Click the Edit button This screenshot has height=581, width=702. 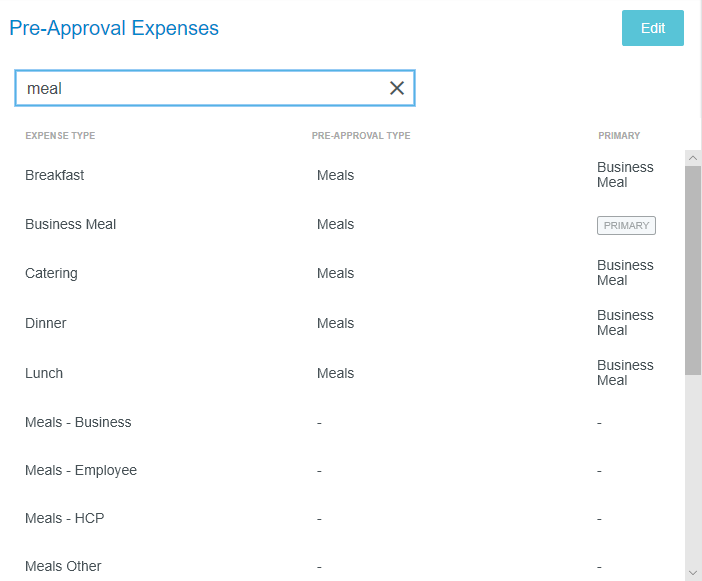pos(652,28)
